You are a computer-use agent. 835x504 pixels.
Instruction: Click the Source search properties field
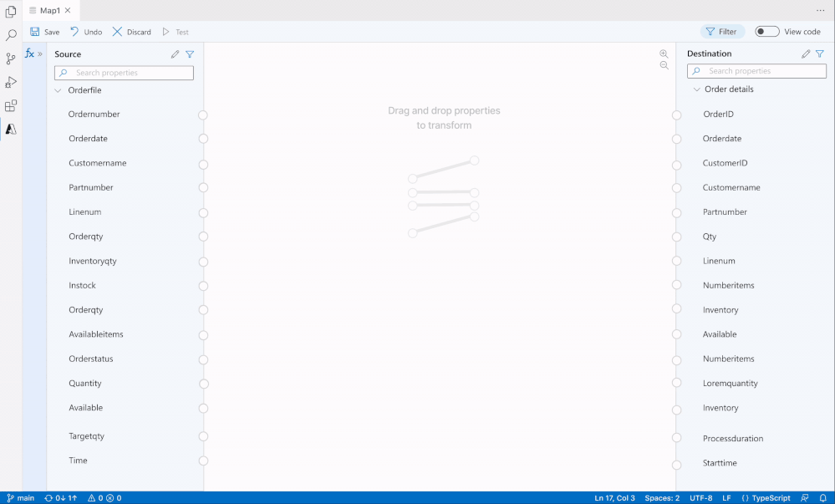click(124, 73)
